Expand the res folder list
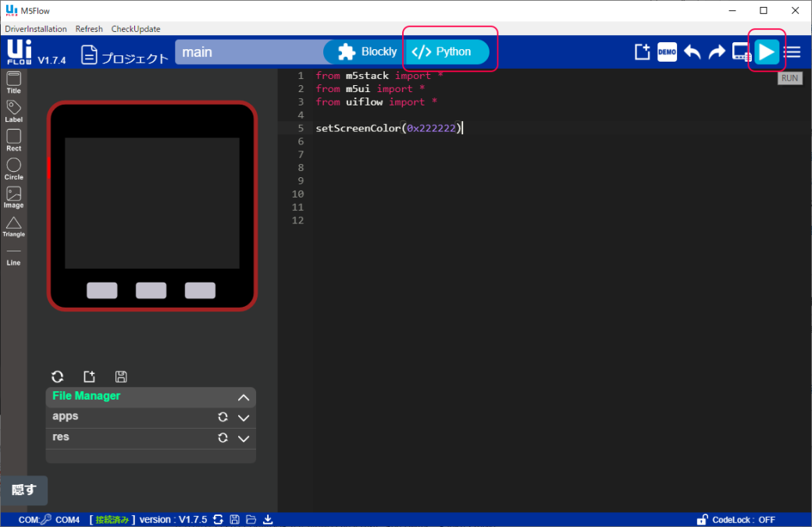812x527 pixels. coord(243,438)
